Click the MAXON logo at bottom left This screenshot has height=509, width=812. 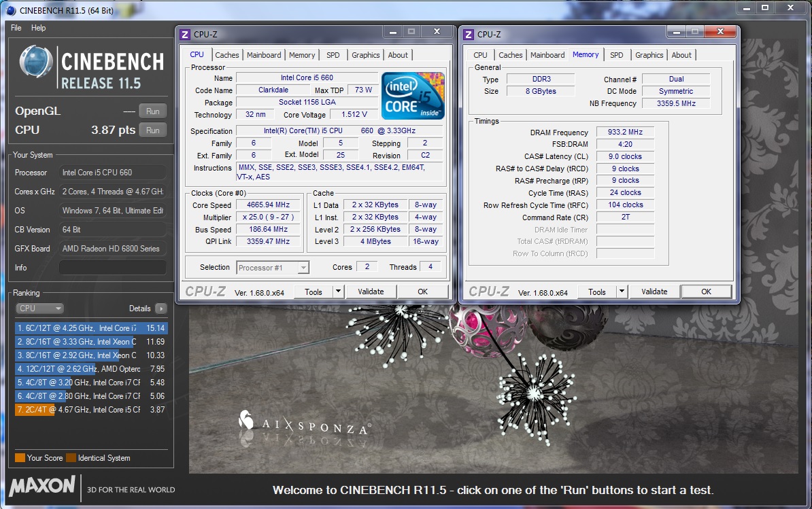(42, 486)
